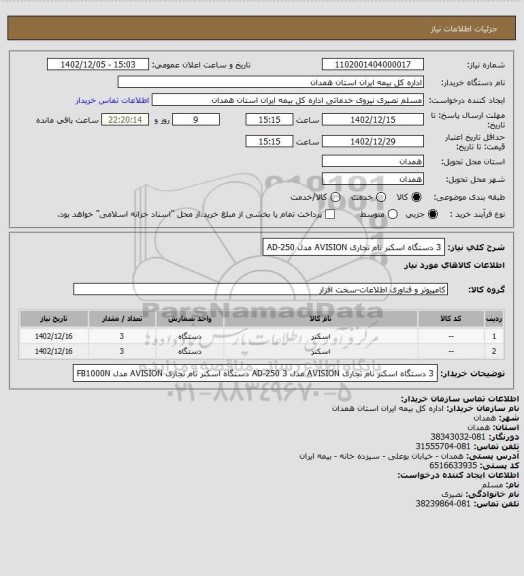The width and height of the screenshot is (524, 576).
Task: Click the کد کالا column header
Action: coord(451,319)
